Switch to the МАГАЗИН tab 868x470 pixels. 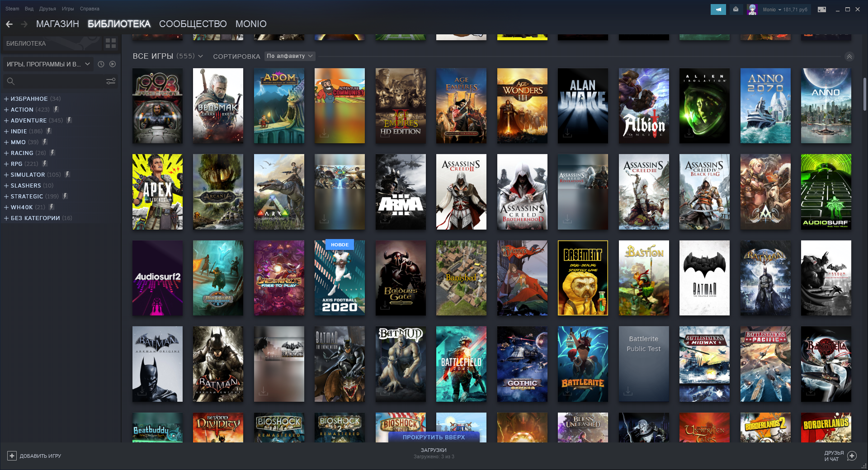pos(57,24)
